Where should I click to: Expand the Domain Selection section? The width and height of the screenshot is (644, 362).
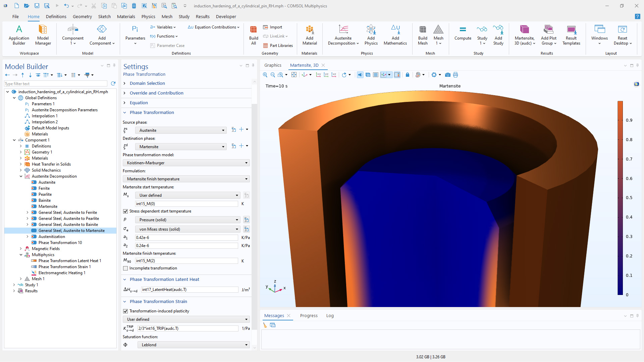[147, 83]
